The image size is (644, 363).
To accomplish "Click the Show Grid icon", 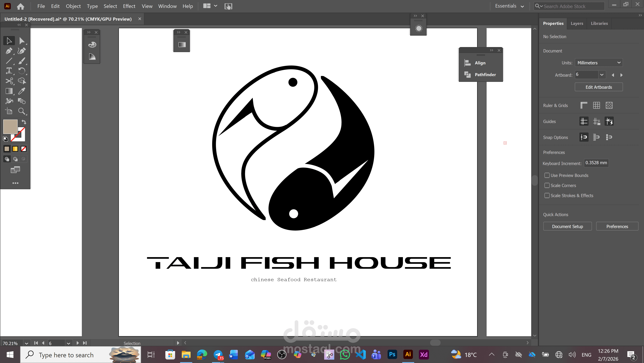I will [596, 105].
